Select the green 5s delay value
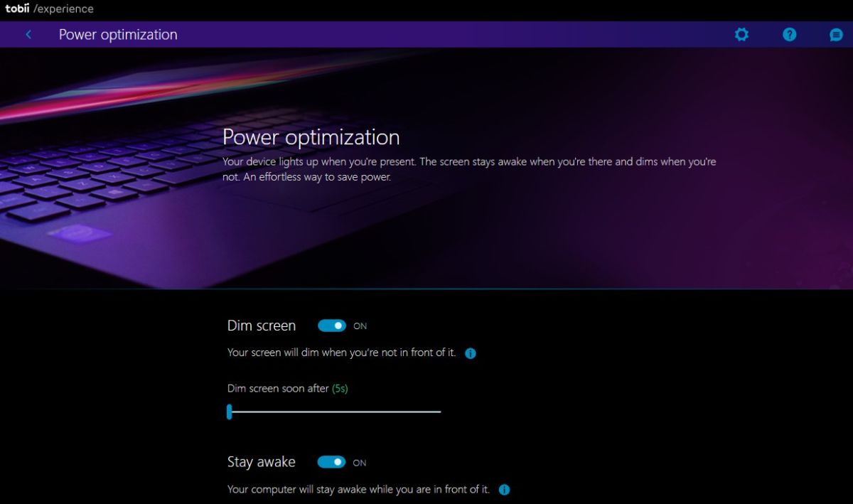The width and height of the screenshot is (853, 504). click(340, 389)
